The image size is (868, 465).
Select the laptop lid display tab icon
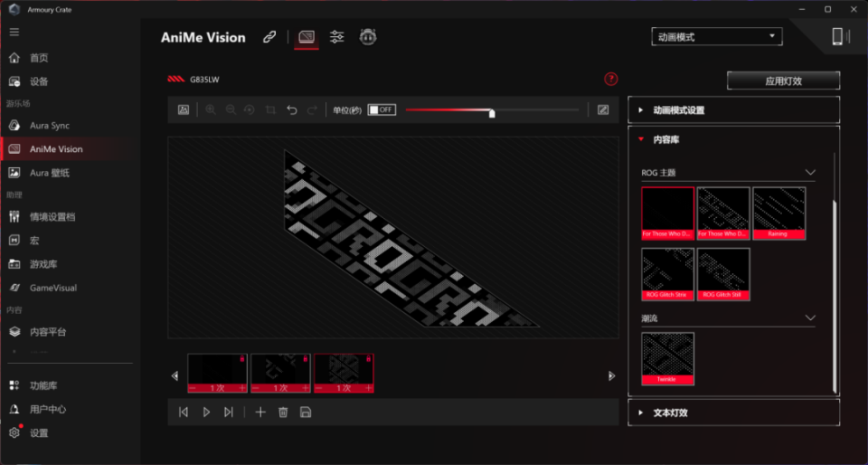point(307,37)
